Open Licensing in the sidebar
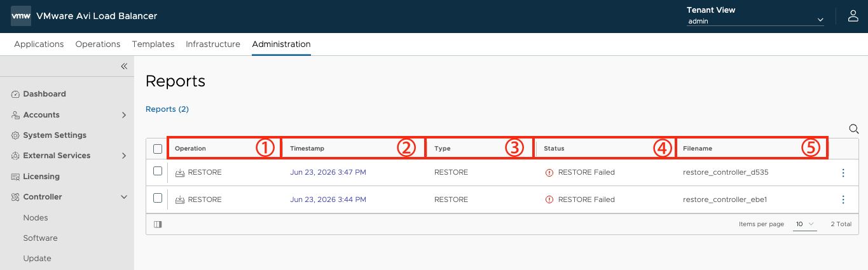This screenshot has height=270, width=868. 41,177
